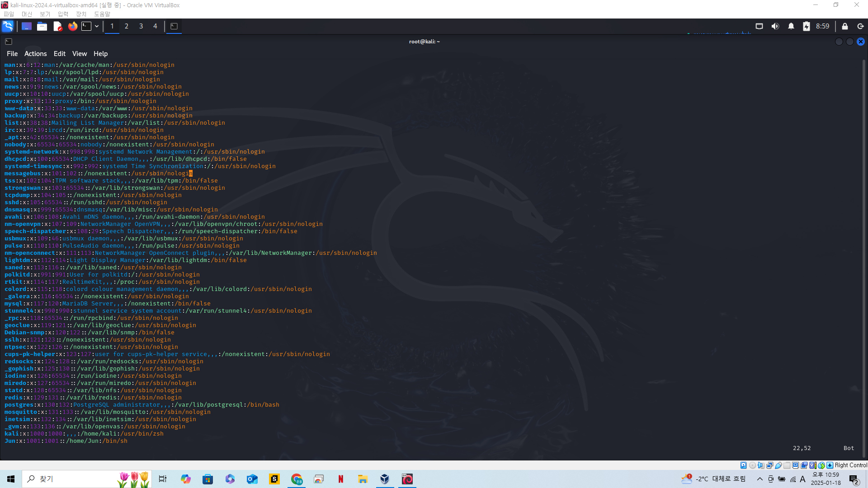
Task: Click the power manager battery icon
Action: pos(806,26)
